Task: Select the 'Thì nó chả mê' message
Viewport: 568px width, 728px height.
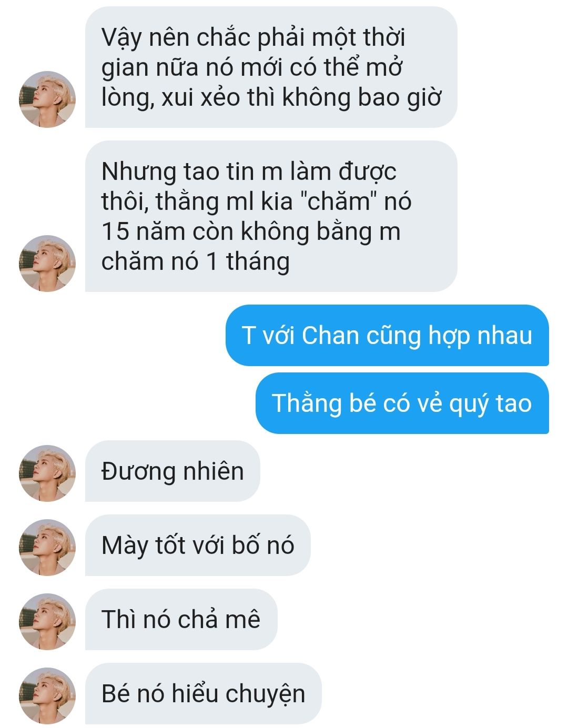Action: click(x=181, y=619)
